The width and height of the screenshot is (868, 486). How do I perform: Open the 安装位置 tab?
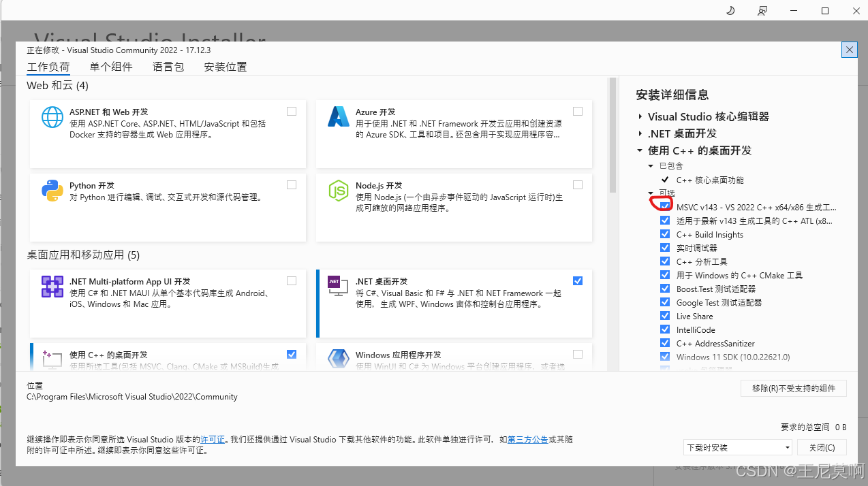tap(226, 67)
